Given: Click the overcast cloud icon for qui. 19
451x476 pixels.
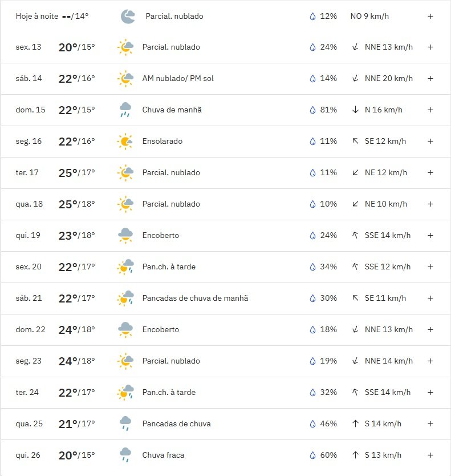Looking at the screenshot, I should [x=125, y=236].
